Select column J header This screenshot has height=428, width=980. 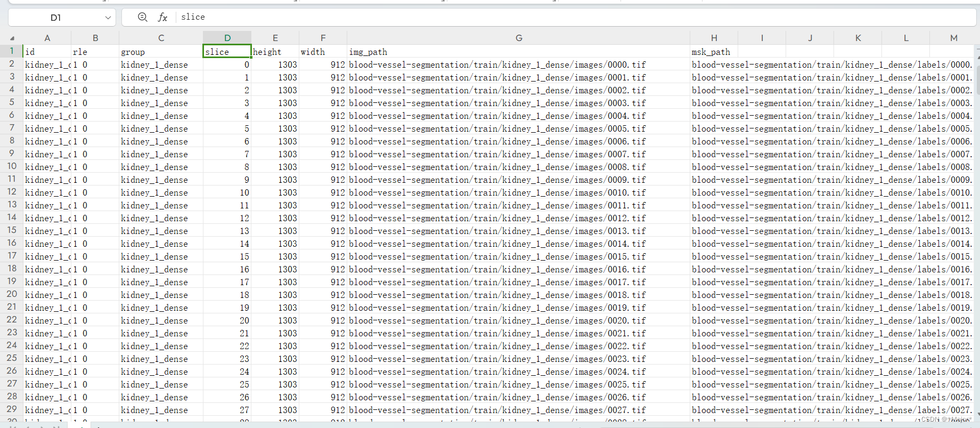tap(810, 38)
